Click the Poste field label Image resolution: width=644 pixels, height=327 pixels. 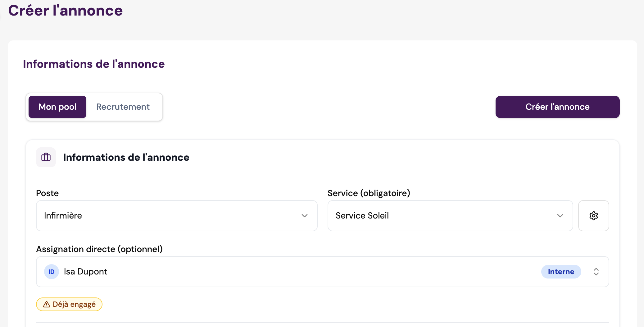pos(48,193)
